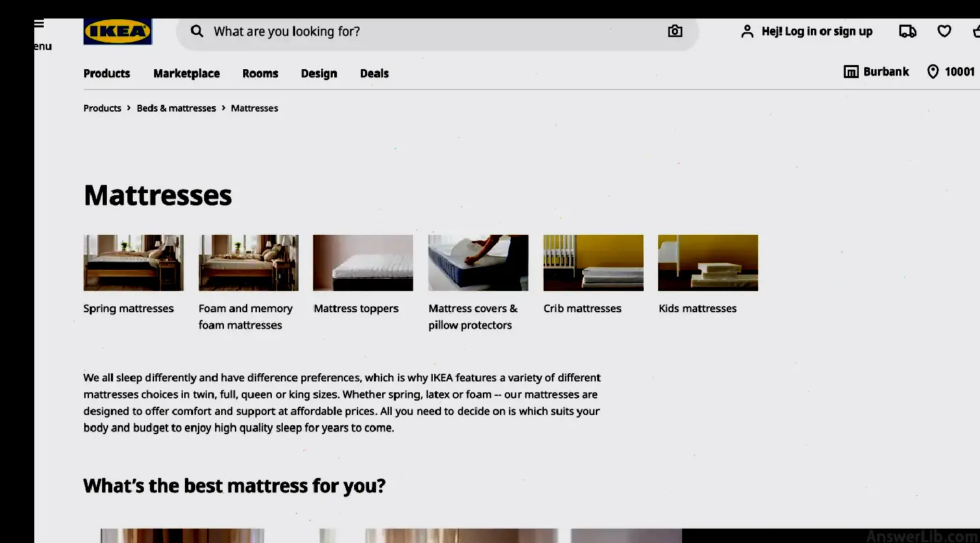Open visual search camera icon
Viewport: 980px width, 543px height.
675,31
